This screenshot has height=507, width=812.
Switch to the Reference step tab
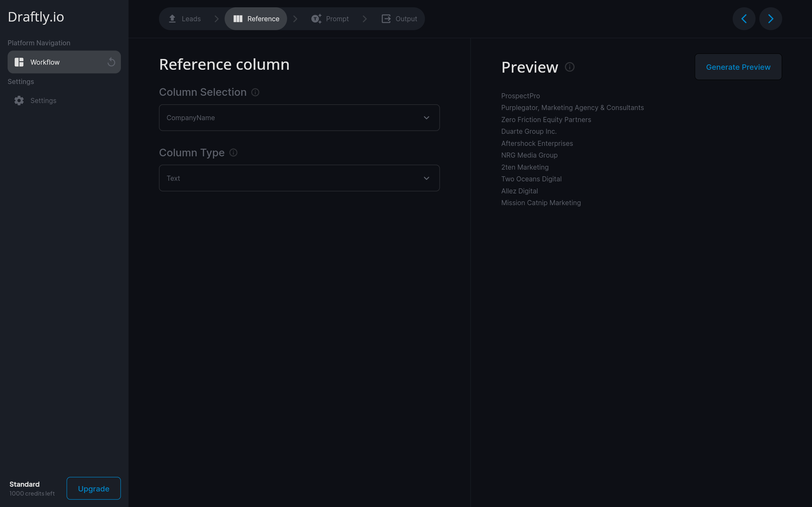(x=256, y=19)
